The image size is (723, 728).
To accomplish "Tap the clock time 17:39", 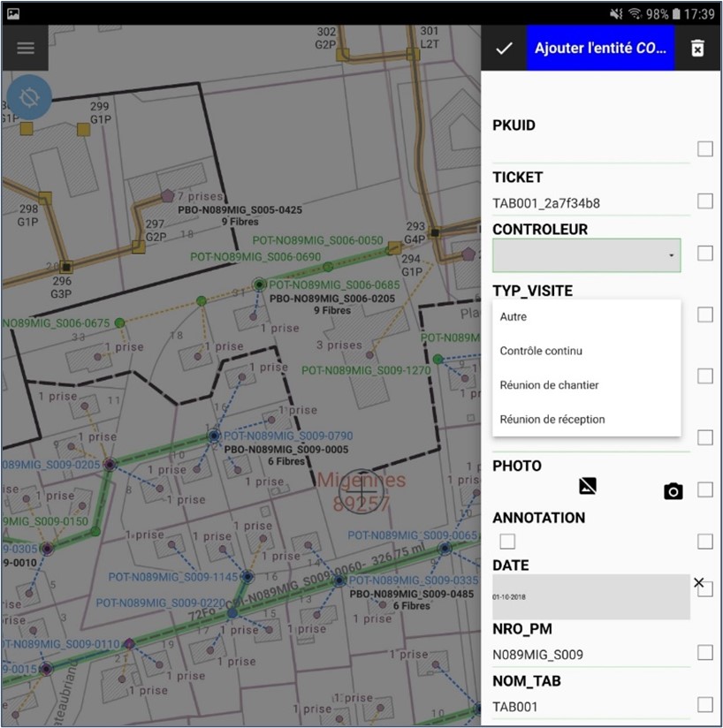I will point(699,14).
